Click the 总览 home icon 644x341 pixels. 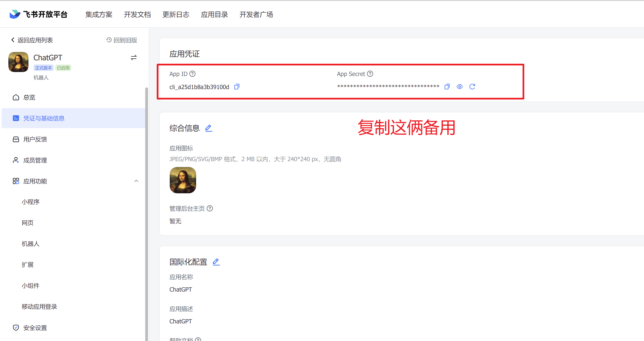[x=16, y=97]
